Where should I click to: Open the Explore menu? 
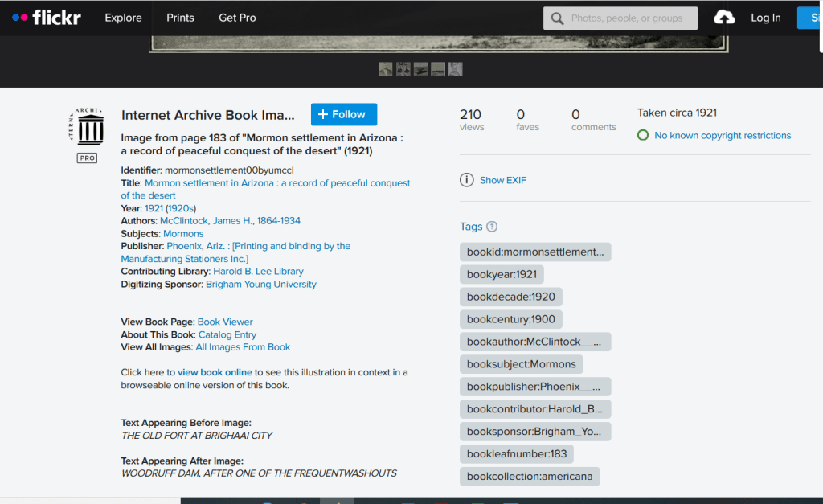(123, 18)
